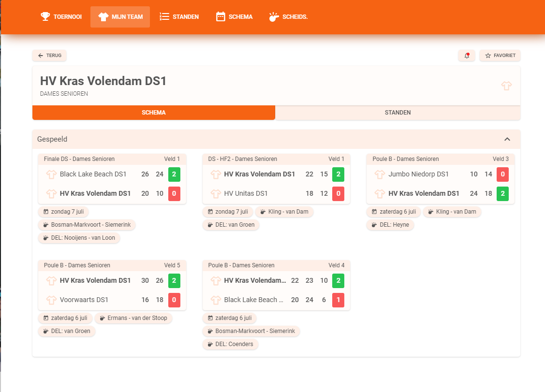Click DEL: Heyne chip
This screenshot has height=392, width=545.
(x=390, y=225)
